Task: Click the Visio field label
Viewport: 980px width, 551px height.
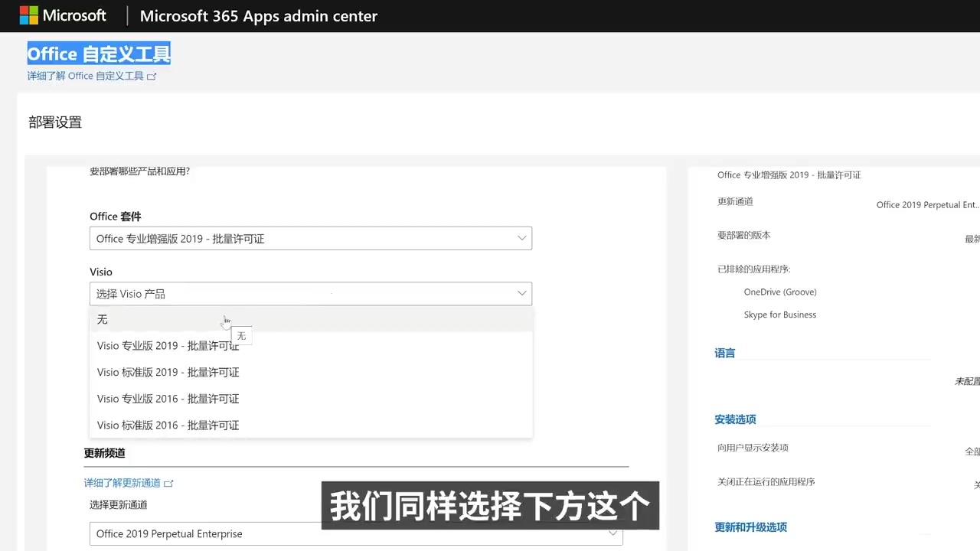Action: [x=101, y=272]
